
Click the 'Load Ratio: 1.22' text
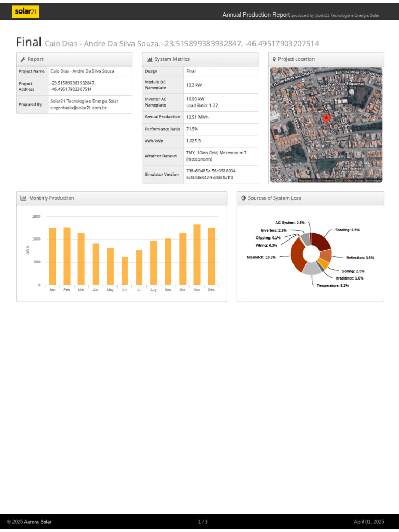click(202, 105)
